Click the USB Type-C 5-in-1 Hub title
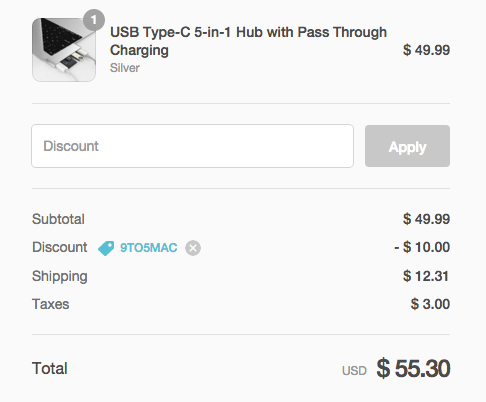This screenshot has width=486, height=402. 248,41
